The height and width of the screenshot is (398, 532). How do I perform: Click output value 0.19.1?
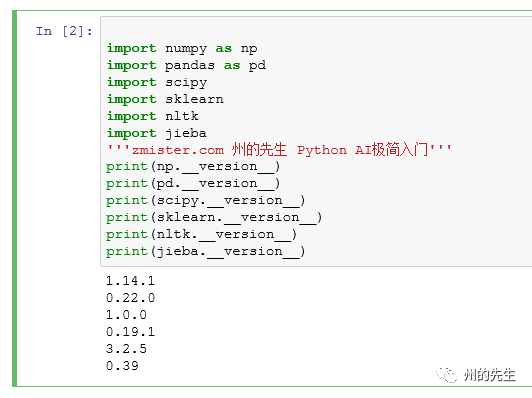click(130, 332)
